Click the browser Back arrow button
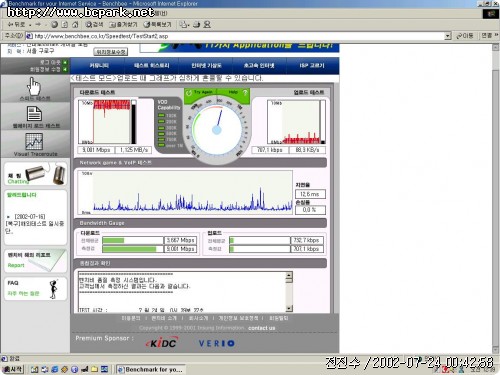 coord(16,24)
